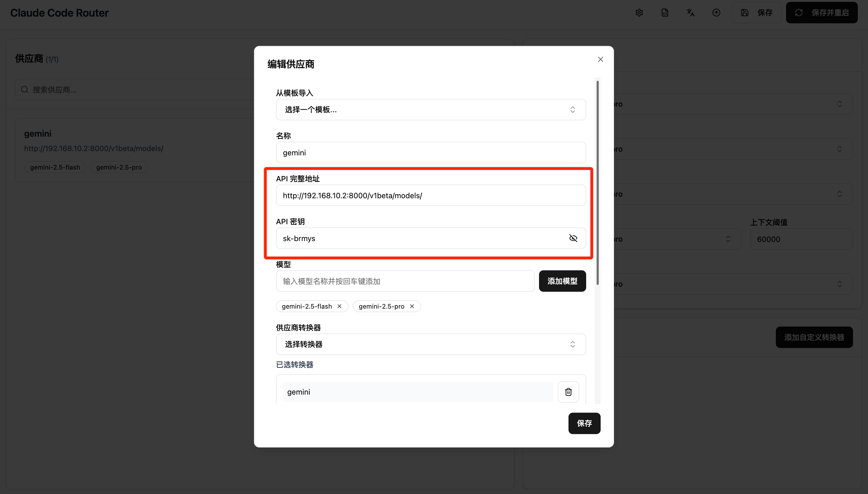Remove the gemini-2.5-pro model tag
The height and width of the screenshot is (494, 868).
point(412,306)
